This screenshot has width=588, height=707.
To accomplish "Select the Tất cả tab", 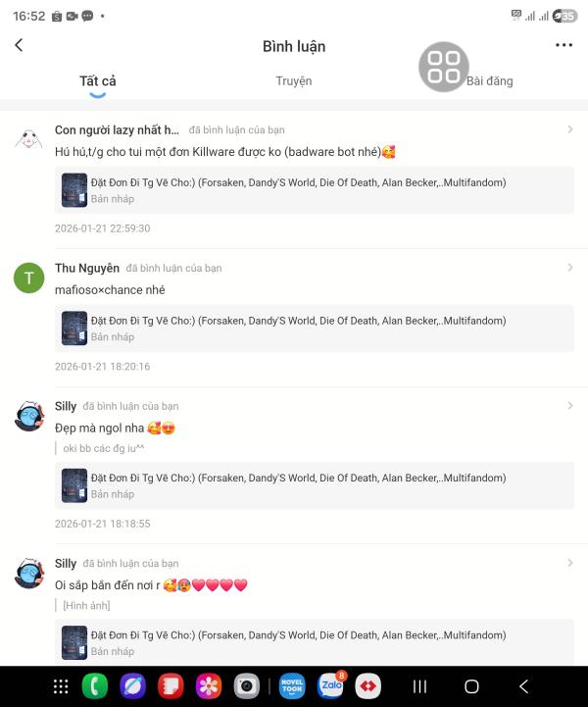I will [x=98, y=81].
